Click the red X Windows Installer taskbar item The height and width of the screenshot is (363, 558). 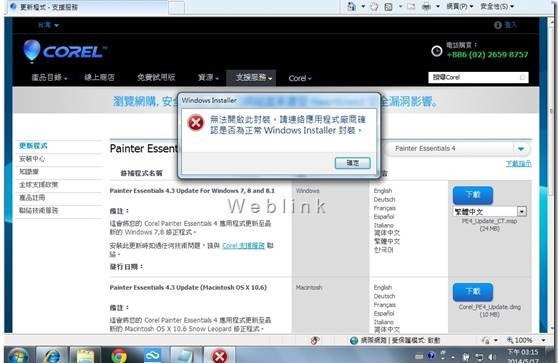220,355
